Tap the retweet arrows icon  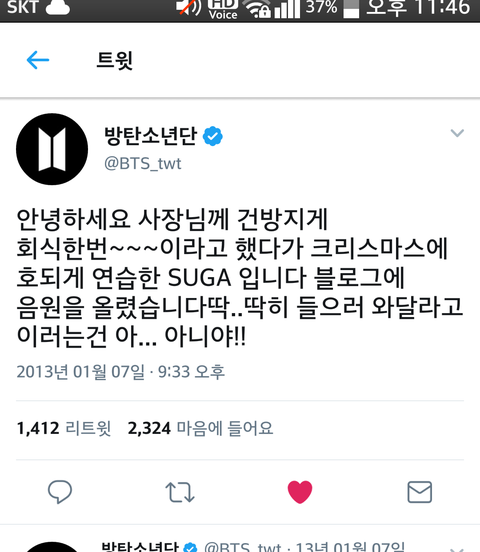tap(180, 492)
